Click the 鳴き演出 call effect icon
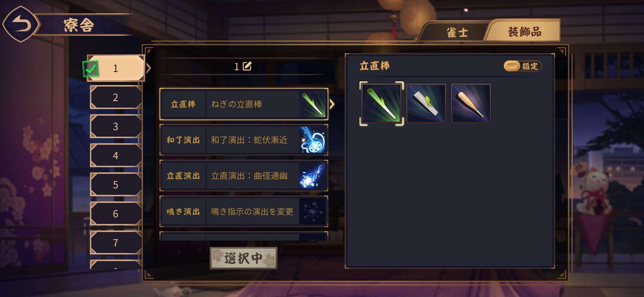Image resolution: width=644 pixels, height=297 pixels. coord(312,212)
